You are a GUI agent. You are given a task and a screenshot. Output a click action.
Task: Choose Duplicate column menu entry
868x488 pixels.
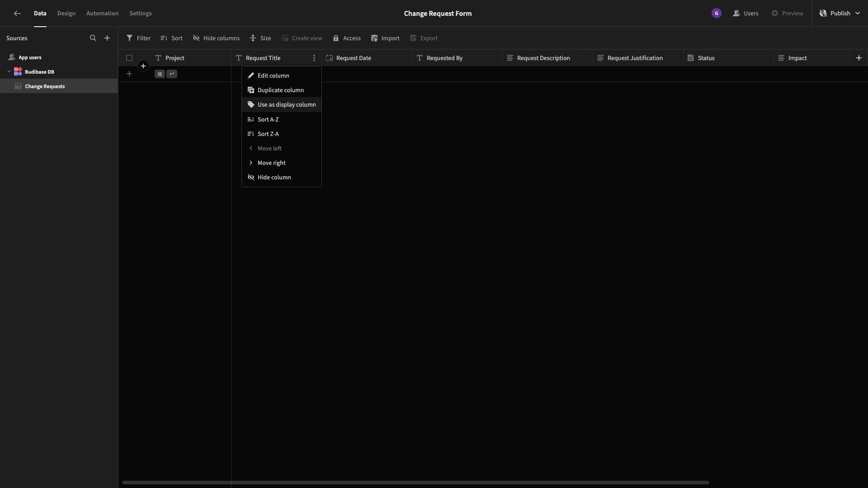pos(282,90)
